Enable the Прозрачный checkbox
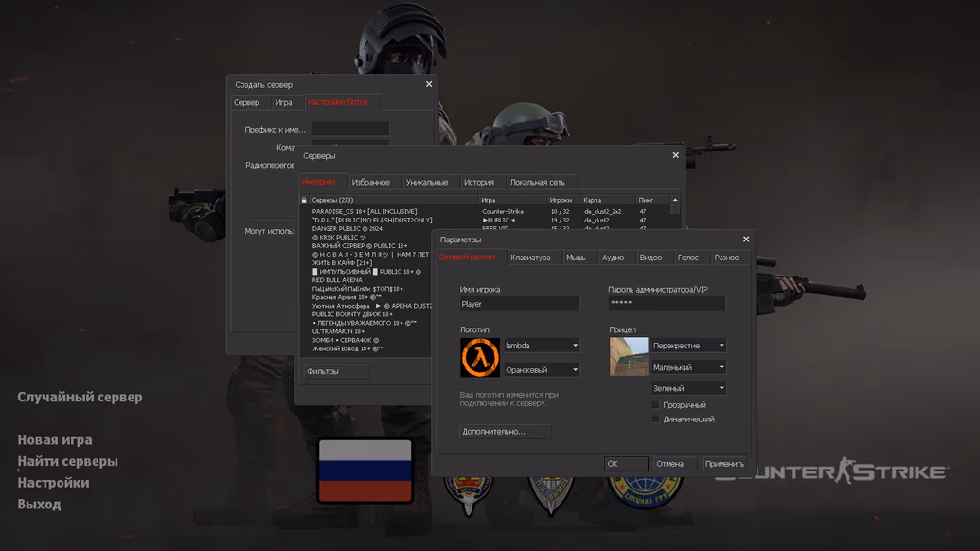 tap(654, 403)
